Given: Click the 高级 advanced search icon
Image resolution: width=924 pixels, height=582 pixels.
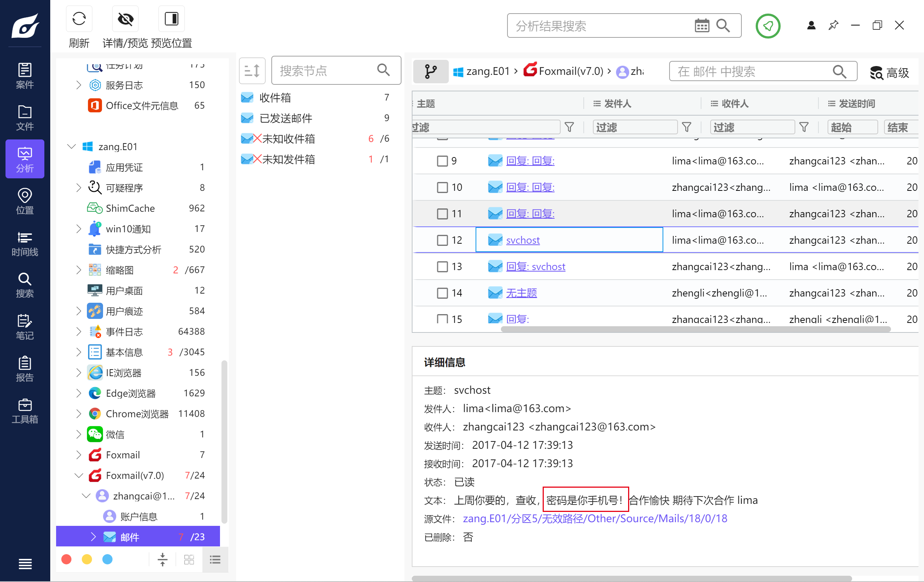Looking at the screenshot, I should 876,72.
